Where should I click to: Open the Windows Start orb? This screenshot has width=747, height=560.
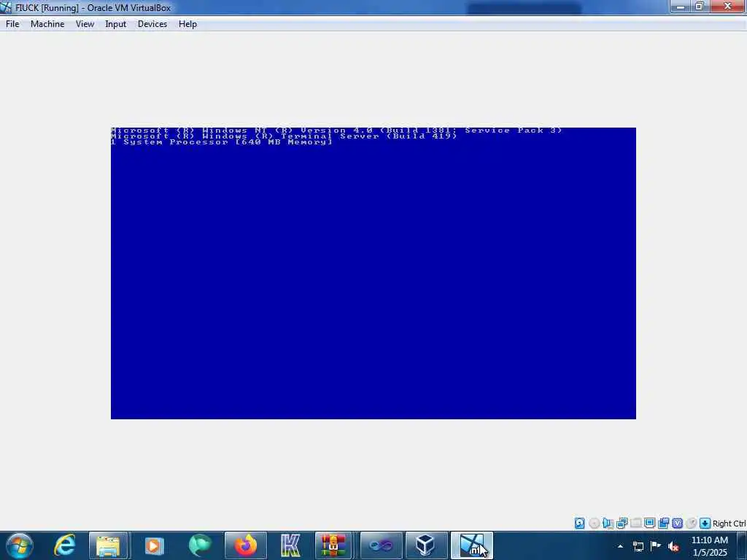click(x=20, y=545)
